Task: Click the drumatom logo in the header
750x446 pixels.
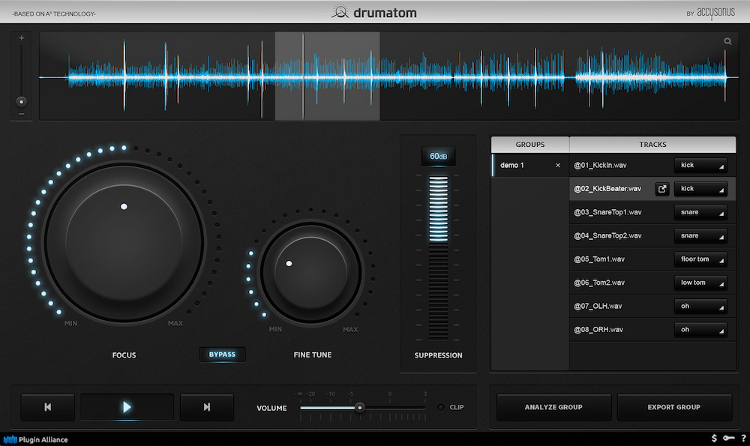Action: point(374,12)
